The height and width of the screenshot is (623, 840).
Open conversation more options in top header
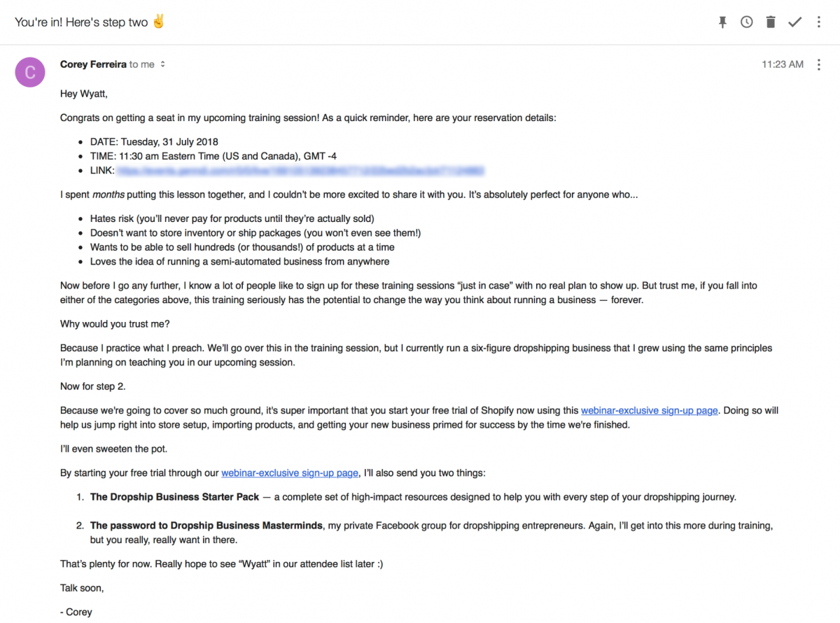[819, 22]
